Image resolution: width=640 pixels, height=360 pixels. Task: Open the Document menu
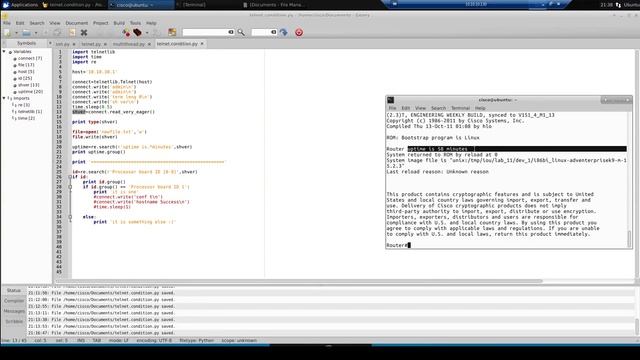coord(77,23)
